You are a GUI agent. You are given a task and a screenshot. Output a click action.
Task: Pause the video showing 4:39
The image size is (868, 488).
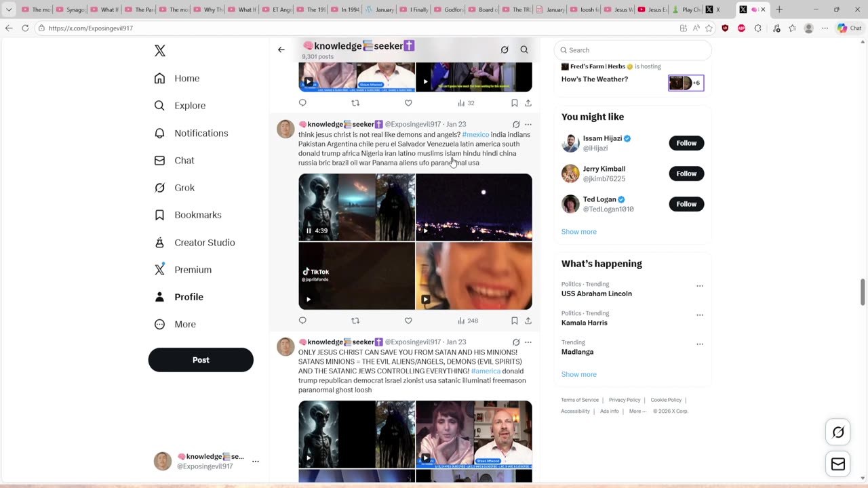click(309, 230)
